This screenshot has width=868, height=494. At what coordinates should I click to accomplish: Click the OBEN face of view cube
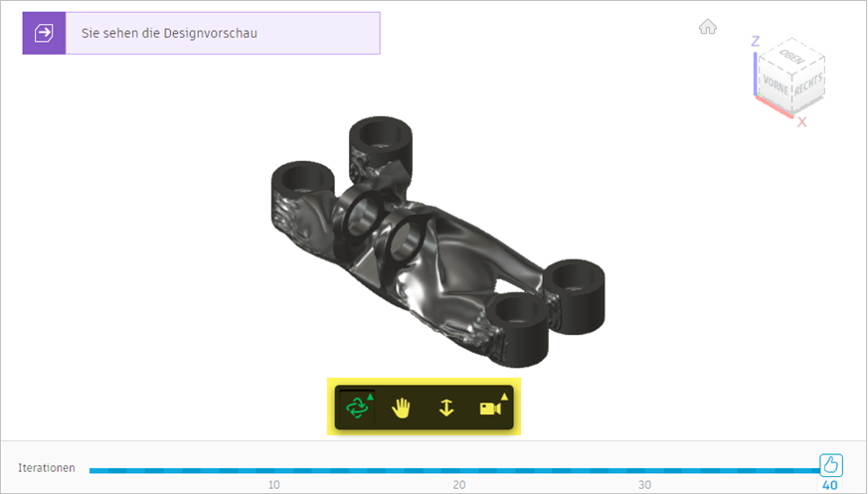(x=792, y=57)
